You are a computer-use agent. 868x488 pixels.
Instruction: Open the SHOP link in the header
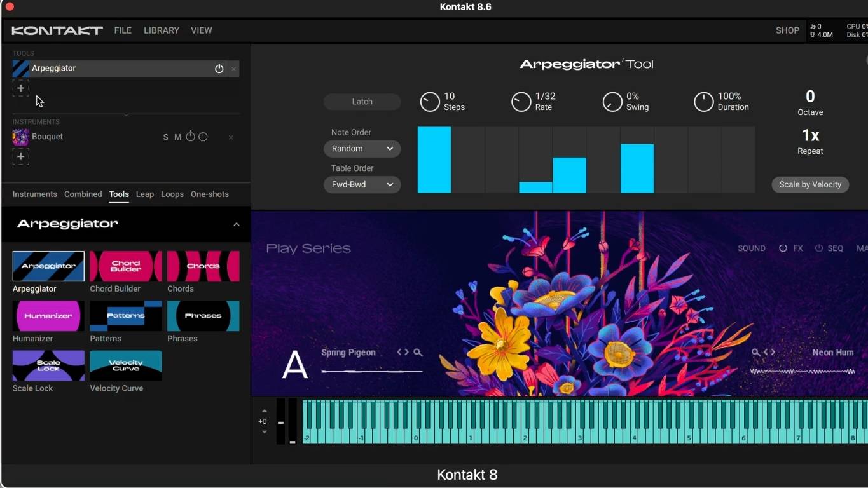787,30
